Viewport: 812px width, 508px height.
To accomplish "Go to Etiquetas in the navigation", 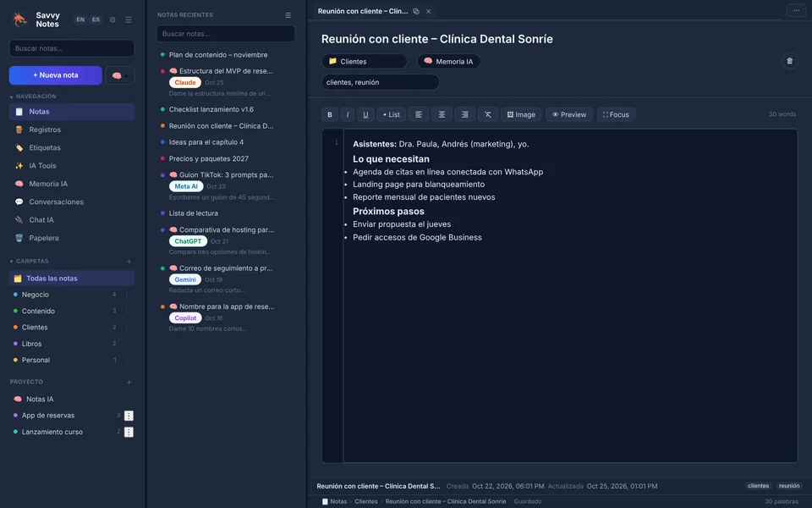I will [x=71, y=147].
